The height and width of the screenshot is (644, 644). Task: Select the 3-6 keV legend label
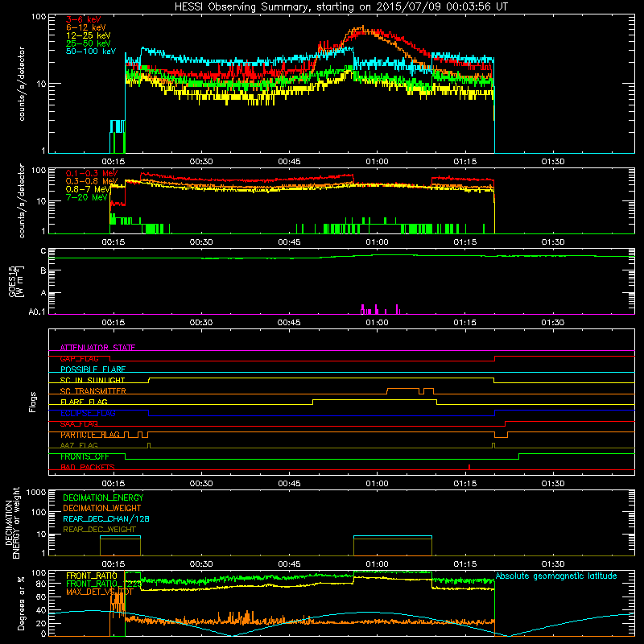pos(84,19)
